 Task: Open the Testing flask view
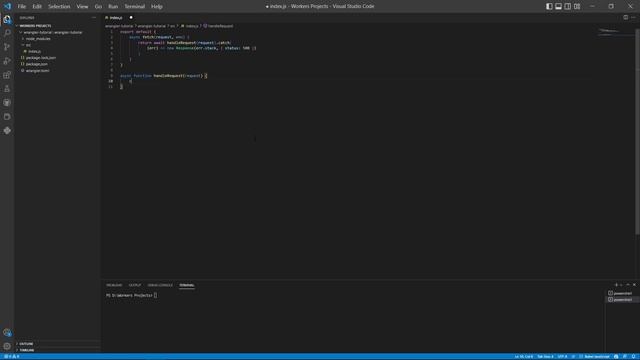7,89
